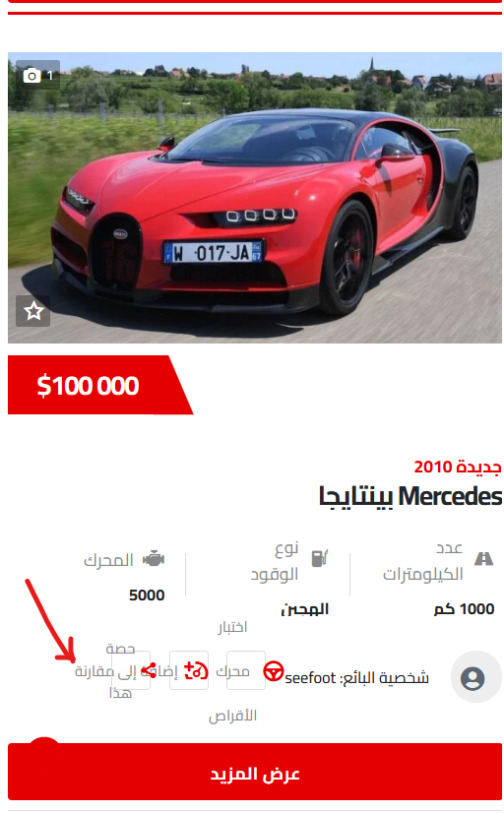Image resolution: width=504 pixels, height=813 pixels.
Task: Click the engine icon
Action: tap(154, 559)
